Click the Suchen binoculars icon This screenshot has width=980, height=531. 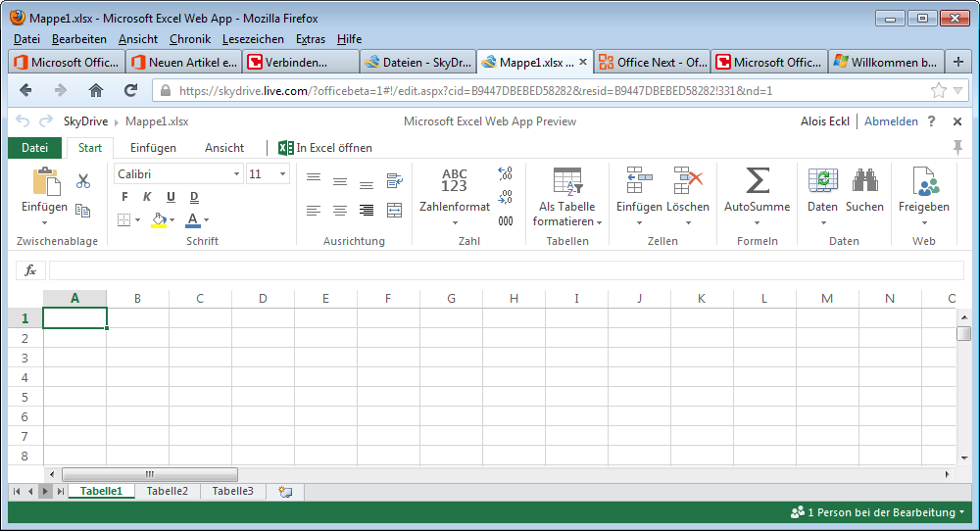pos(865,180)
